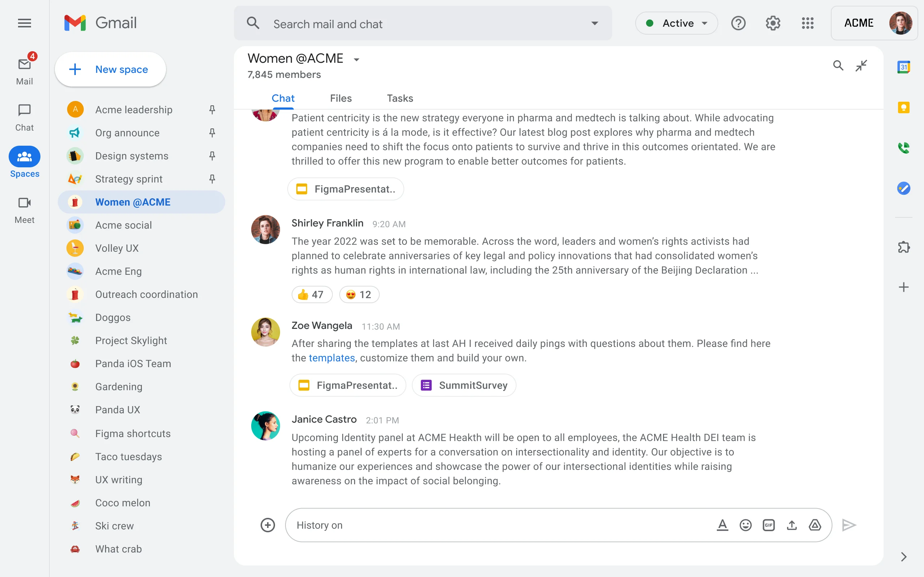This screenshot has height=577, width=924.
Task: Toggle the thumbs-up reaction on Shirley's message
Action: 311,294
